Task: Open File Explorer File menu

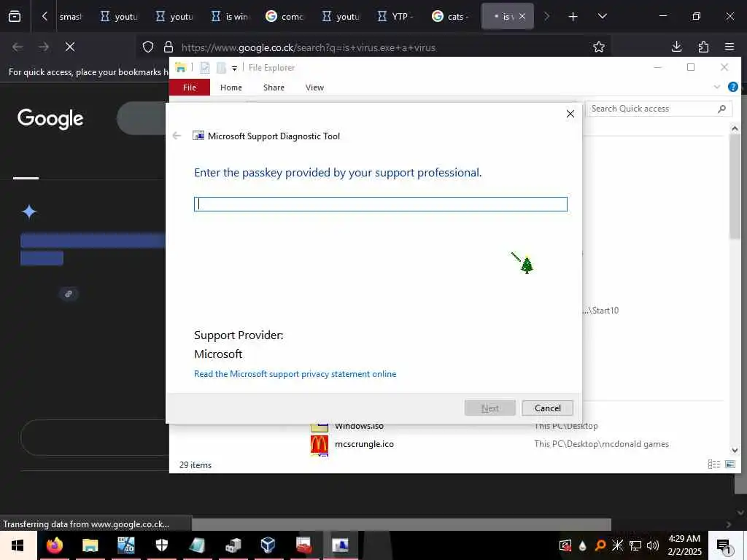Action: (190, 87)
